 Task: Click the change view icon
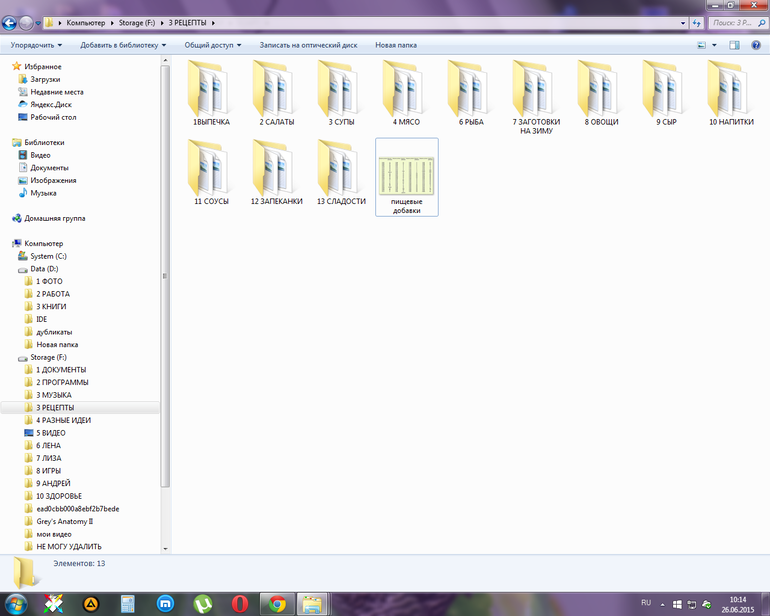(702, 45)
